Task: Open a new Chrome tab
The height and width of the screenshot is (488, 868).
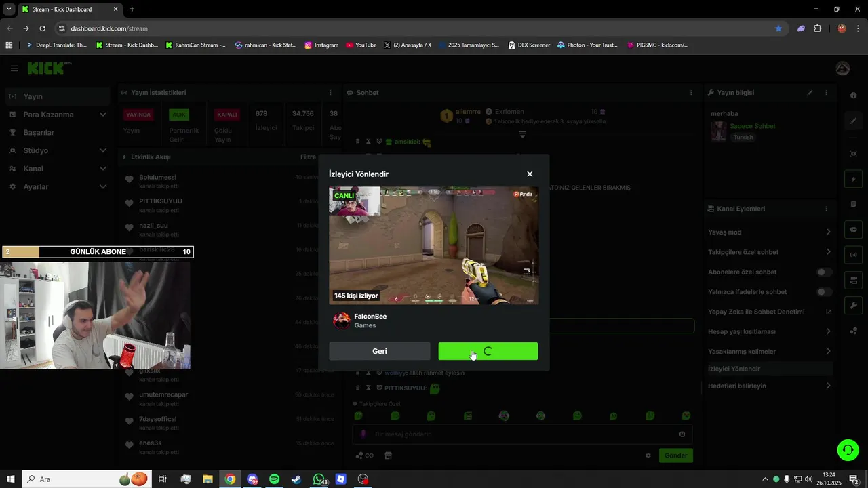Action: coord(132,9)
